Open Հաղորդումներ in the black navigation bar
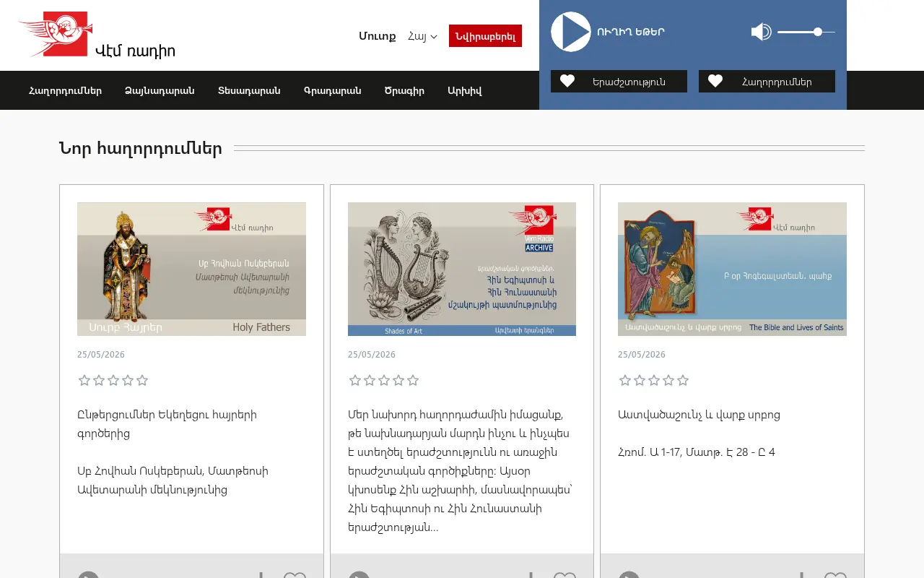 coord(65,90)
